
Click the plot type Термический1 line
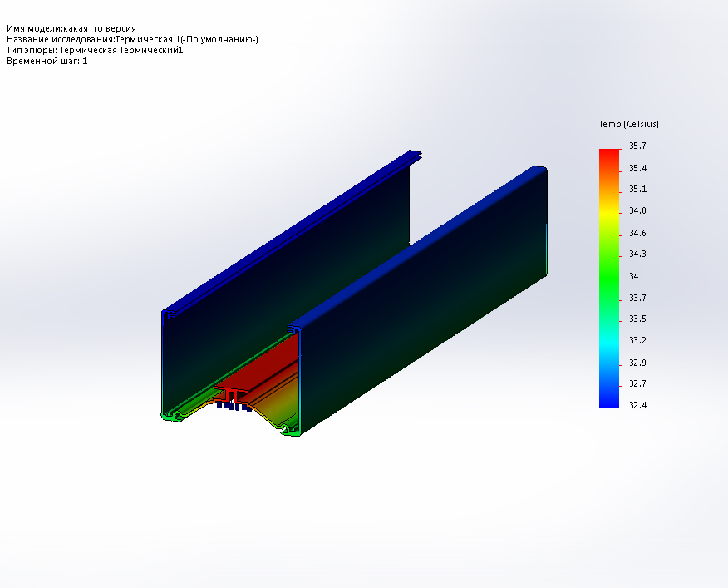tap(95, 50)
